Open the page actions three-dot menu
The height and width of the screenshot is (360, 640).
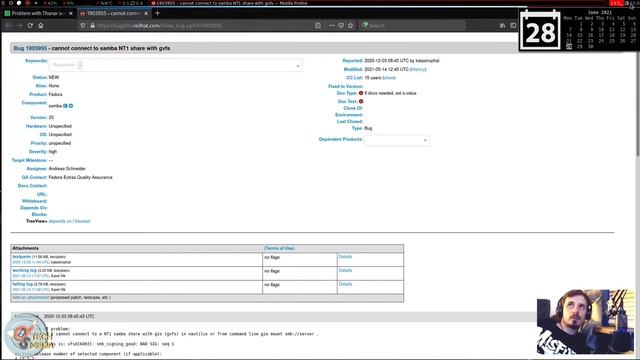[x=331, y=25]
